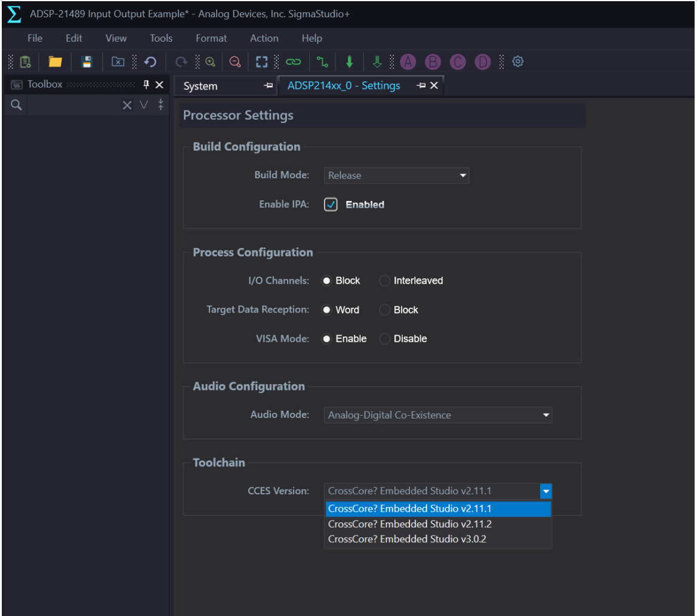Pin the ADSP214xx_0 Settings tab
Viewport: 697px width, 616px height.
[x=421, y=85]
